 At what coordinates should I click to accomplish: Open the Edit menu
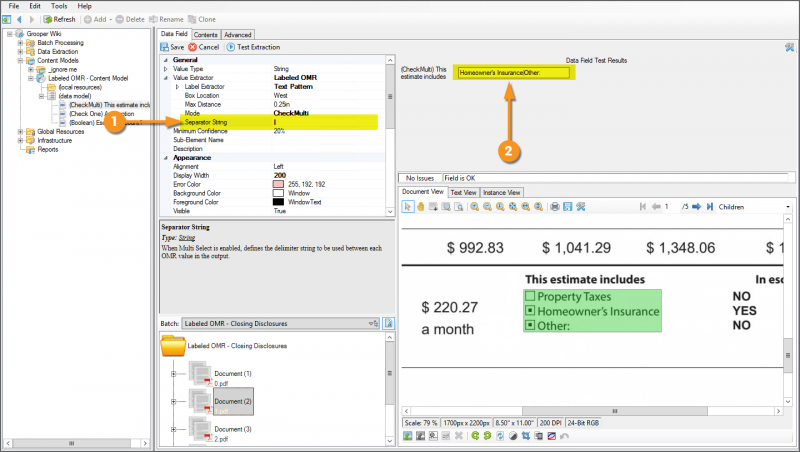(x=35, y=6)
